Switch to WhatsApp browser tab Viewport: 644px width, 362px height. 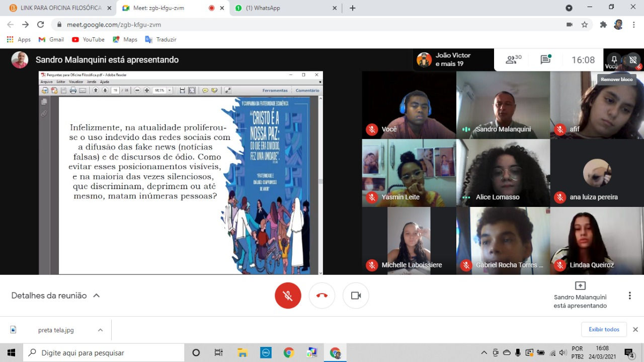[x=286, y=8]
